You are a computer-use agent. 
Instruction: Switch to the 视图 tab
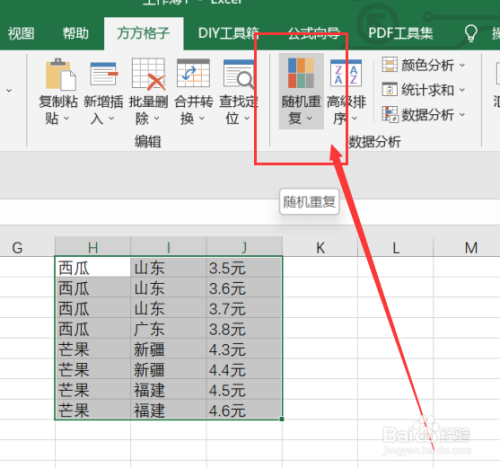coord(21,33)
